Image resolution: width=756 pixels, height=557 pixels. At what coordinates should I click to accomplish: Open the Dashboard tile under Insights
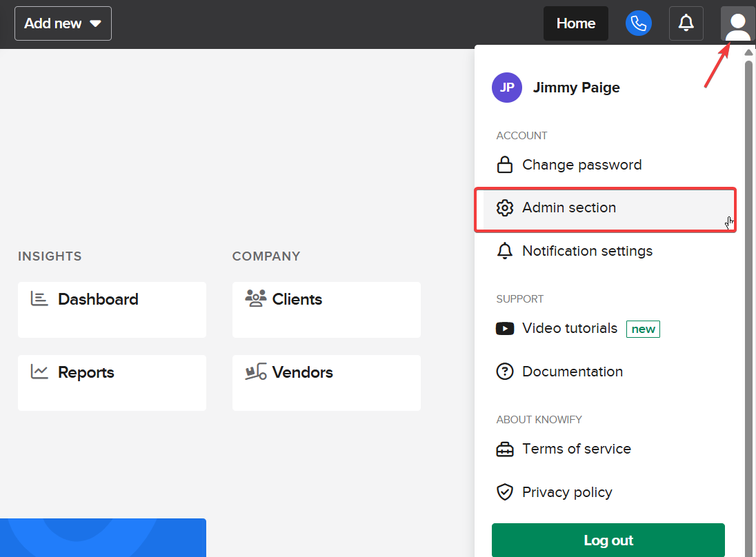click(x=112, y=310)
